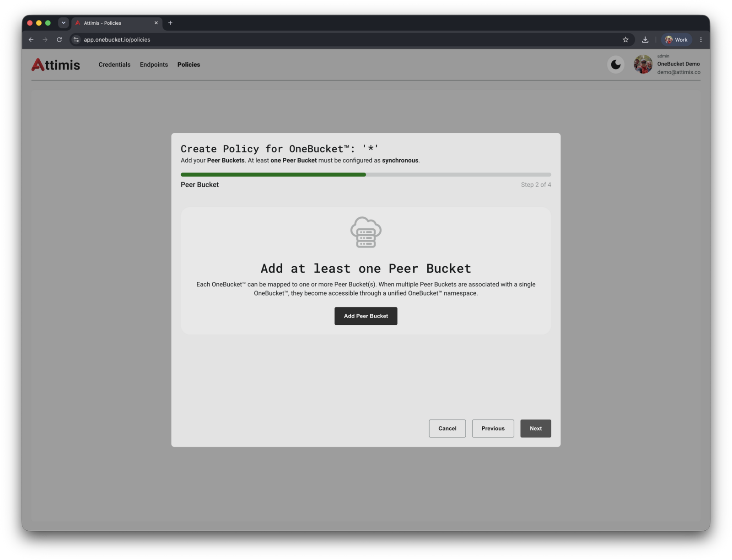Cancel the policy creation dialog
Image resolution: width=732 pixels, height=560 pixels.
[x=447, y=429]
